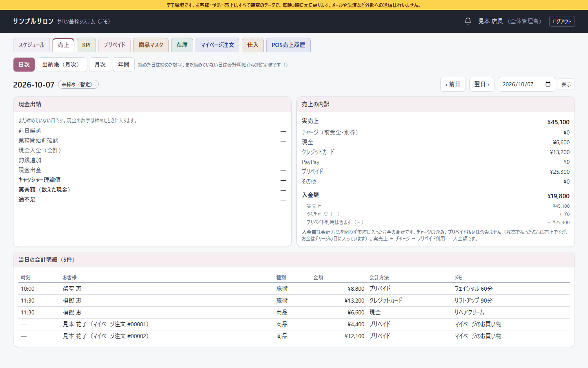Click the date field showing 2026/10/07
Image resolution: width=588 pixels, height=368 pixels.
(x=527, y=84)
